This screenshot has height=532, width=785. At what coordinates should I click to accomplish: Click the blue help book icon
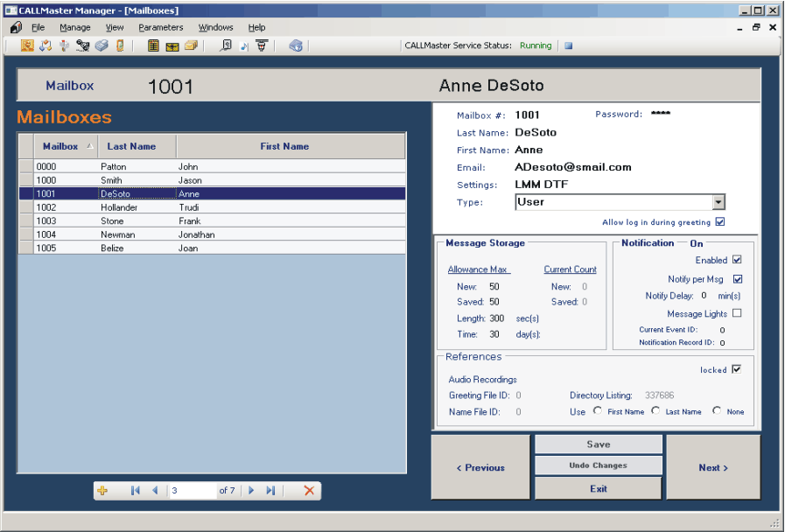(296, 45)
